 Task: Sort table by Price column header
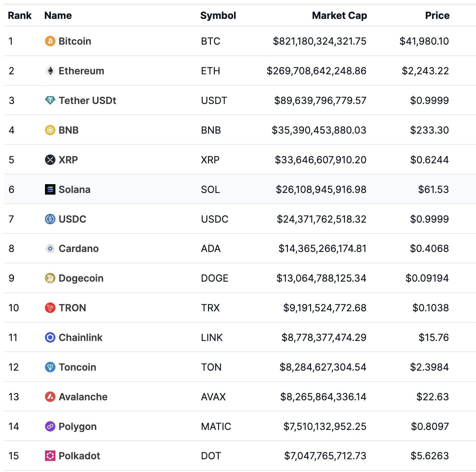437,15
